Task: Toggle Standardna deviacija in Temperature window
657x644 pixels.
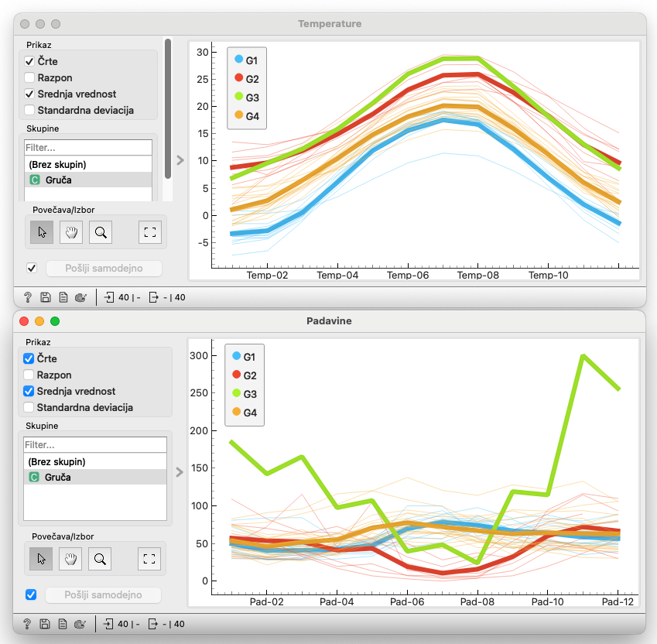Action: [x=29, y=110]
